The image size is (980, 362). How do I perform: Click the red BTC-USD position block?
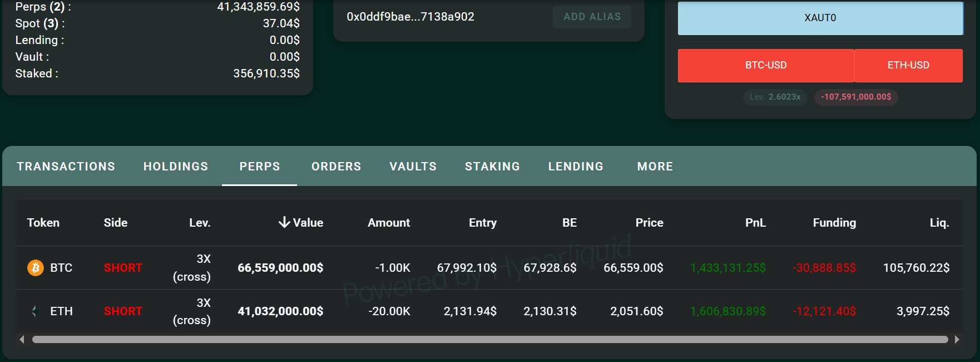pyautogui.click(x=765, y=65)
